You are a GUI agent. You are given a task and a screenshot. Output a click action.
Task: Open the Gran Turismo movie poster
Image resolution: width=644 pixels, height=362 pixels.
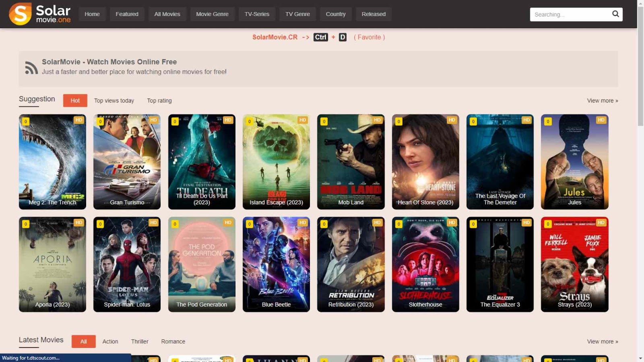[x=127, y=162]
